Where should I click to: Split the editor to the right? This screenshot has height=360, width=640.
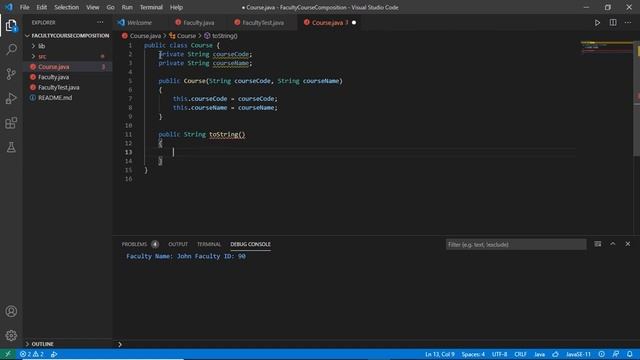613,23
